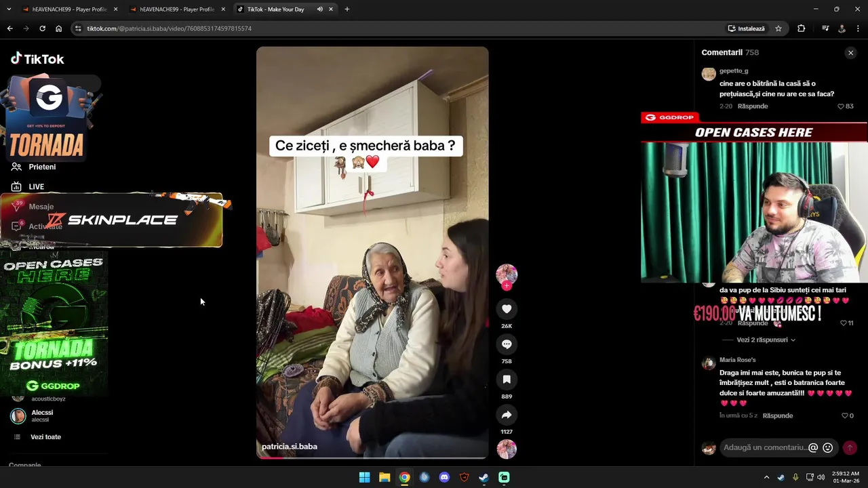868x488 pixels.
Task: Save the video with the bookmark icon
Action: point(507,380)
